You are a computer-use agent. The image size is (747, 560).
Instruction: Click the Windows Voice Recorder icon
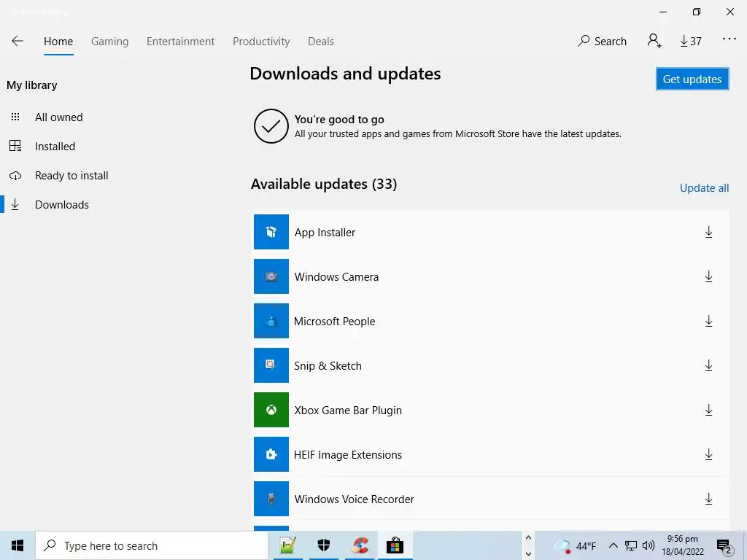(x=271, y=499)
